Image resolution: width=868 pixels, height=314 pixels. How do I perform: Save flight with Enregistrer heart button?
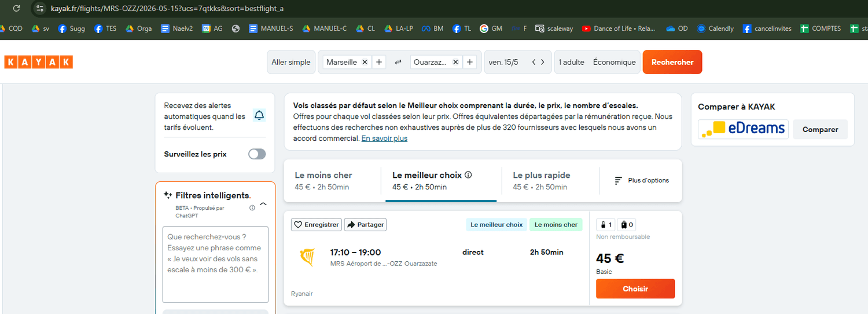[316, 225]
